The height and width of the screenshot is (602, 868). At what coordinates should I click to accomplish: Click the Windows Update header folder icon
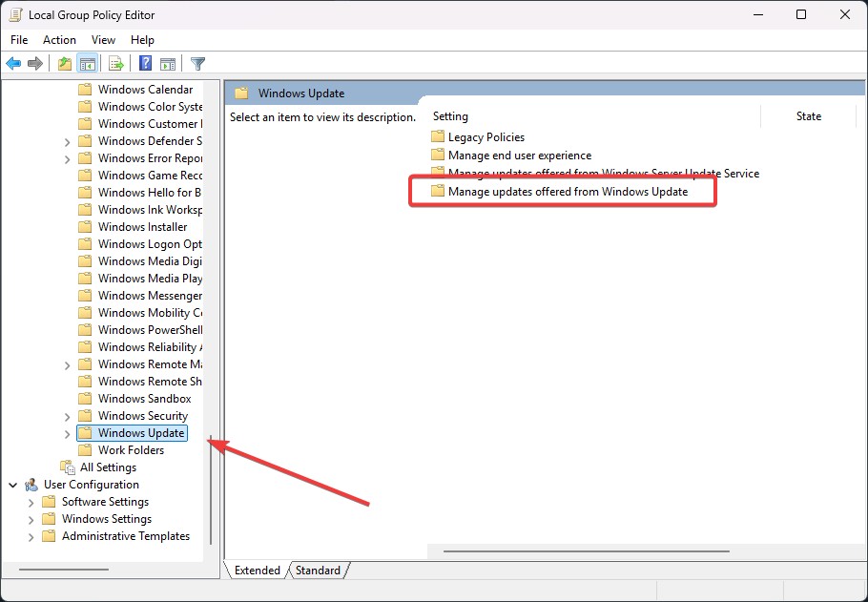click(241, 93)
